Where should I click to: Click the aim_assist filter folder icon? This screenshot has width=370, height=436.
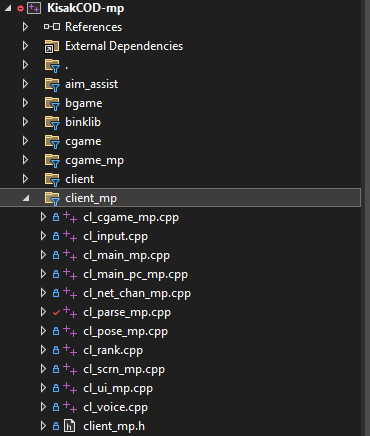pos(52,84)
